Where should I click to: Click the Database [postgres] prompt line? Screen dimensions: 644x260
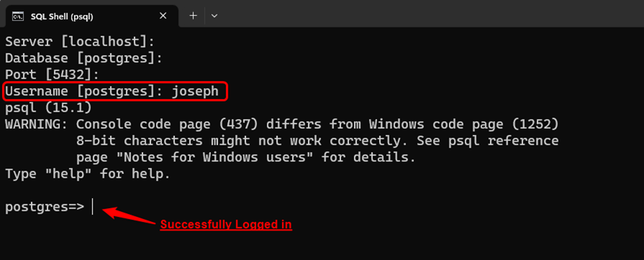tap(84, 58)
